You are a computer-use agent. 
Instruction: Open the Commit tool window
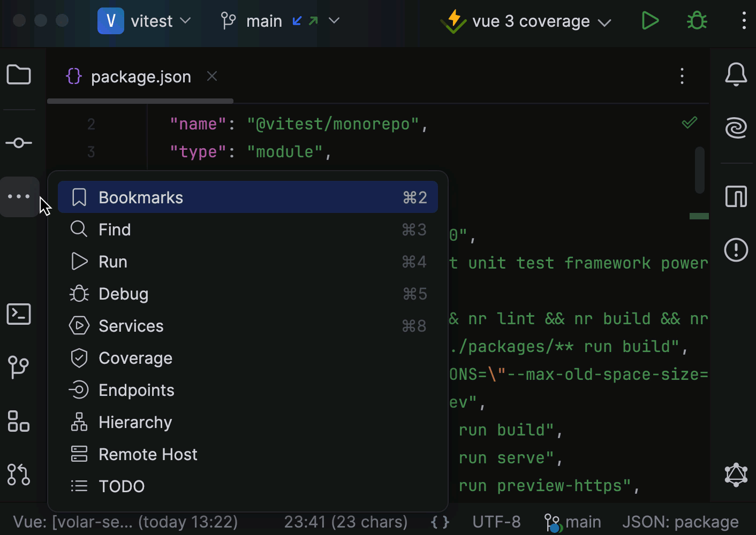pyautogui.click(x=19, y=143)
